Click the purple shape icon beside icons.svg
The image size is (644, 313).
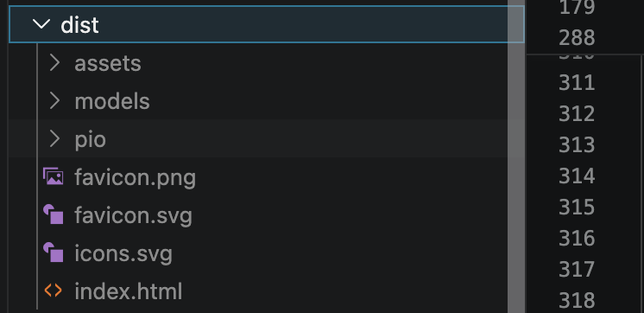click(53, 252)
